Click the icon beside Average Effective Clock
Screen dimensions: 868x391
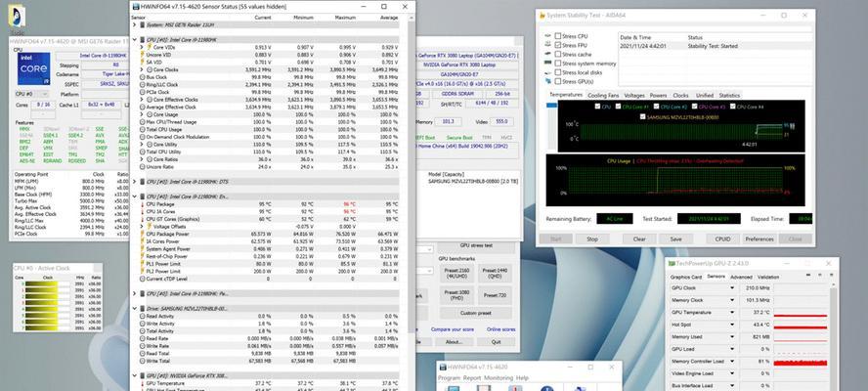[142, 107]
